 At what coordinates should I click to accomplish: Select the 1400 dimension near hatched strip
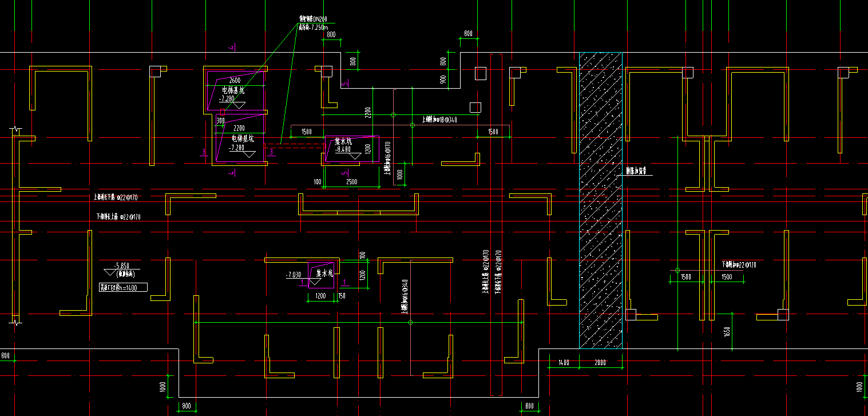[x=564, y=363]
